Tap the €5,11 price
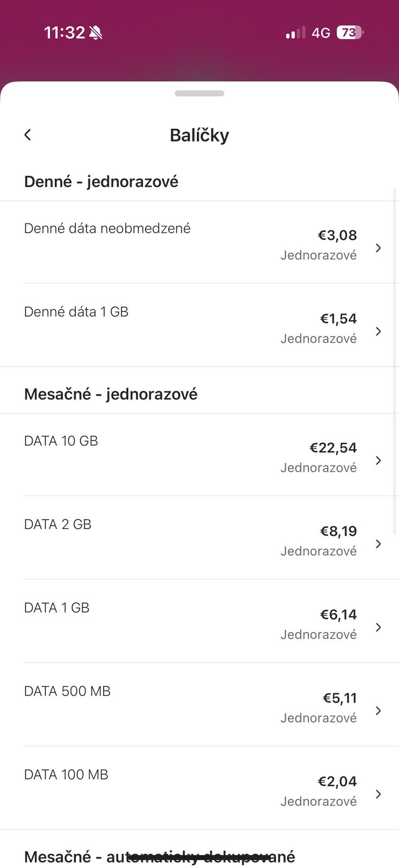399x868 pixels. tap(340, 698)
